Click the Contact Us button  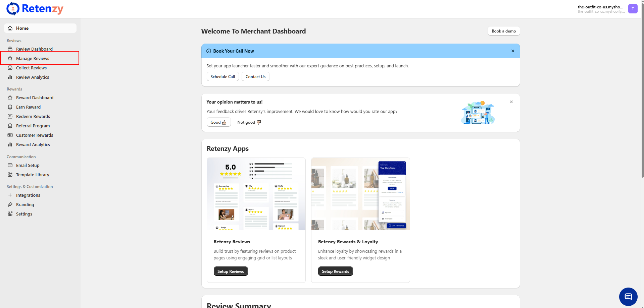click(255, 77)
